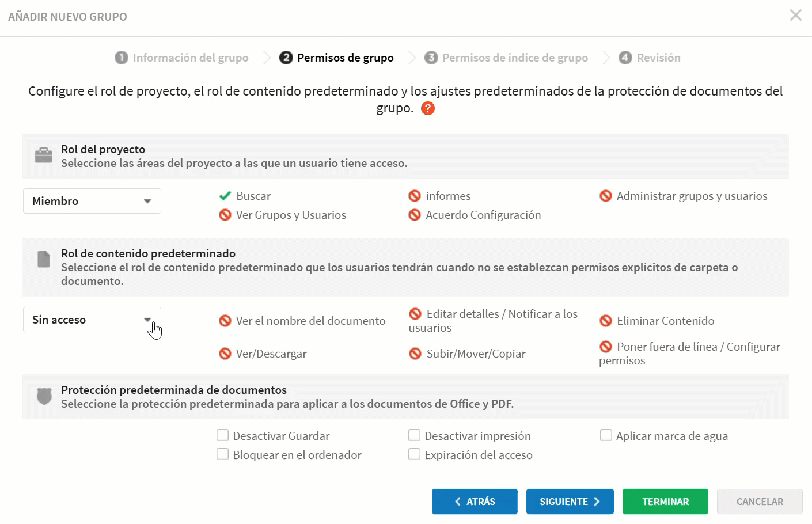Toggle Bloquear en el ordenador checkbox

[x=223, y=454]
